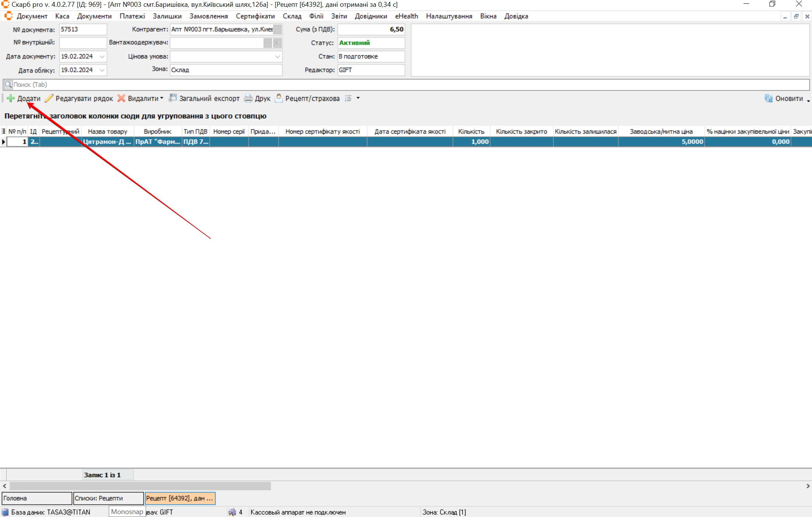The image size is (812, 517).
Task: Click the horizontal scrollbar thumb
Action: pyautogui.click(x=140, y=486)
